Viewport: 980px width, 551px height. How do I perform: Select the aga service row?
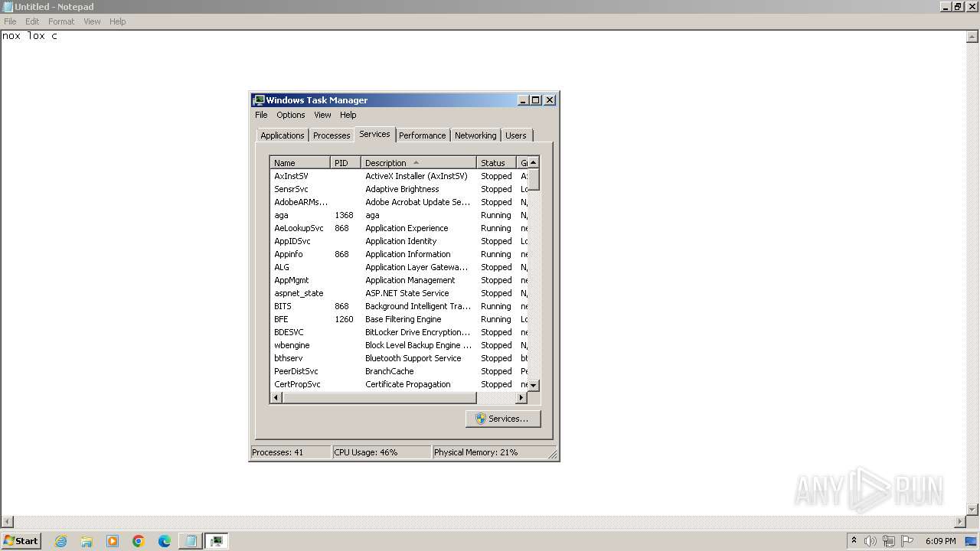(399, 215)
